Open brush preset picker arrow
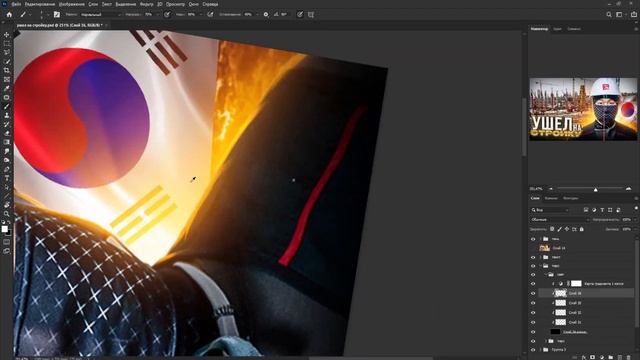Viewport: 640px width, 360px height. 48,14
